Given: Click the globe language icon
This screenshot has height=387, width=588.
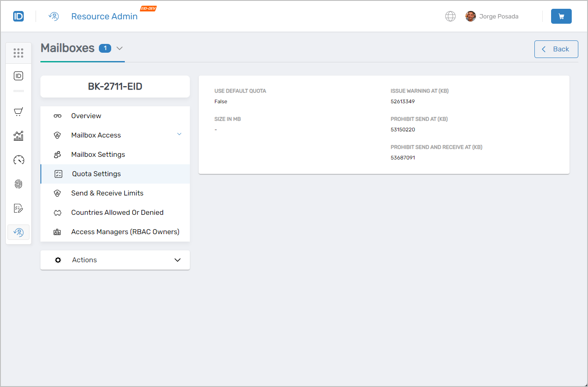Looking at the screenshot, I should [x=450, y=16].
